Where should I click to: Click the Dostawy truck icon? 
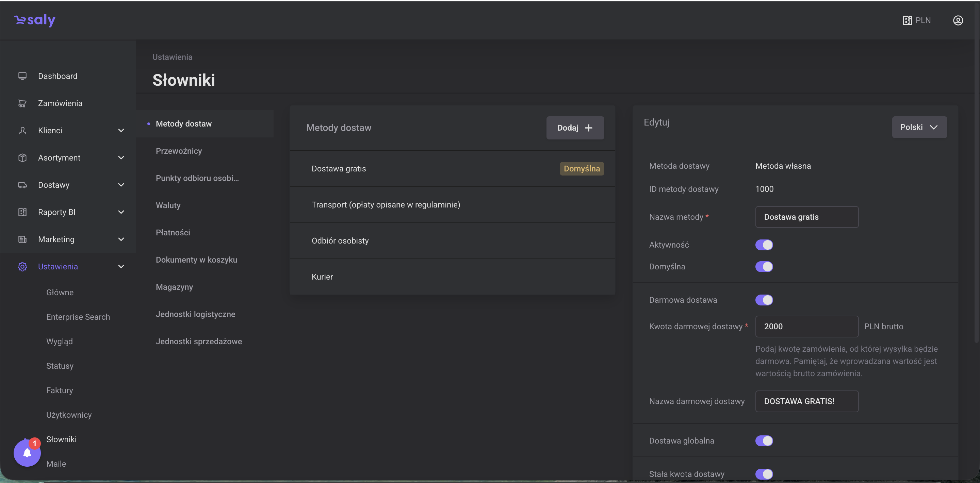coord(22,185)
